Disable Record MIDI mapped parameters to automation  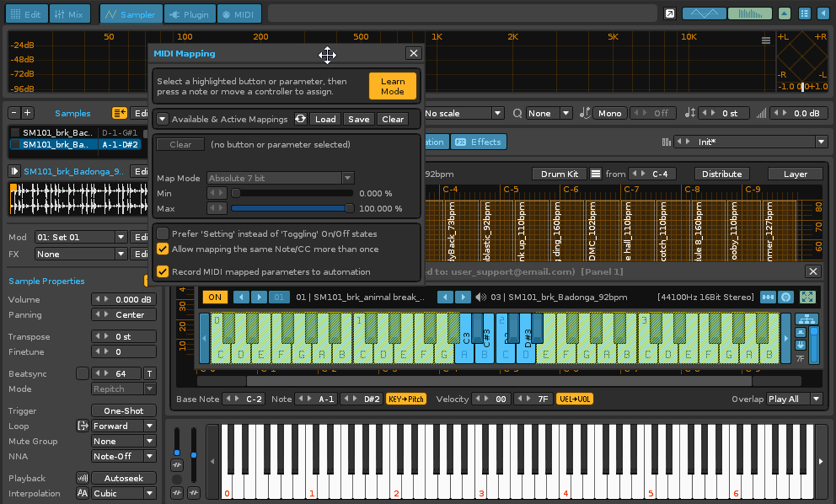tap(163, 271)
